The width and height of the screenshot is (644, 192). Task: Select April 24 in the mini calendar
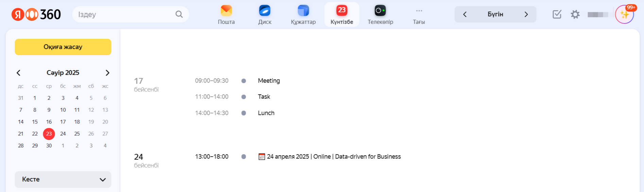63,134
